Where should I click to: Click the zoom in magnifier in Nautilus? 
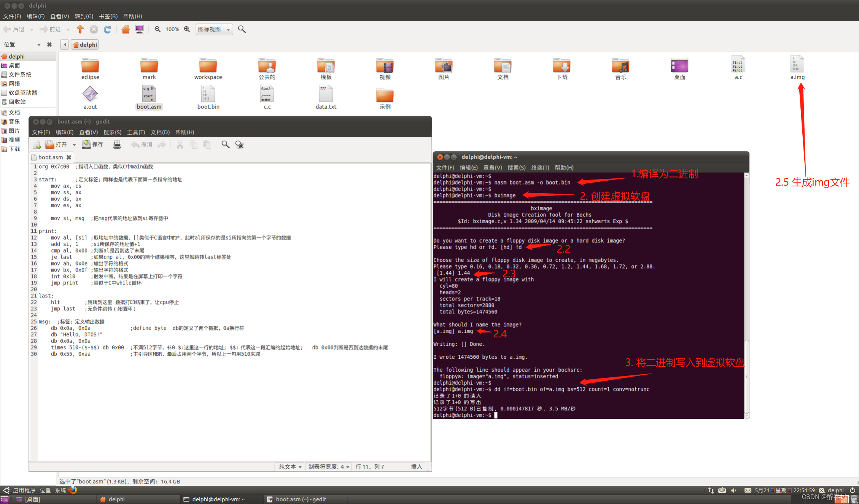click(187, 29)
